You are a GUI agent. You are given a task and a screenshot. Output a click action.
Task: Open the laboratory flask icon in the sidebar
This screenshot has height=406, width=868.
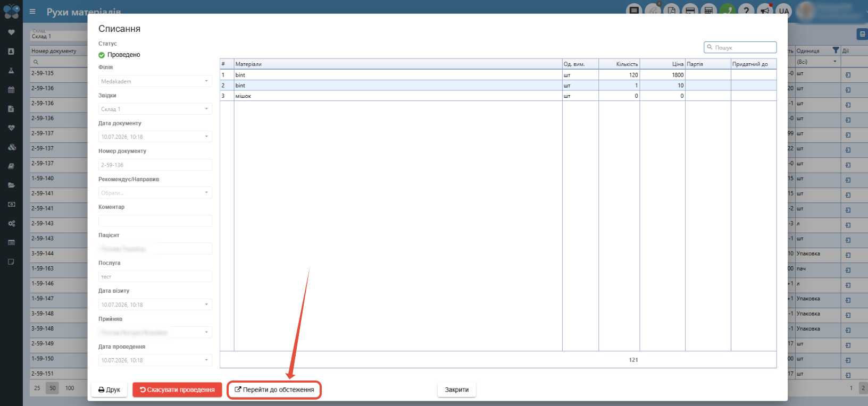(x=11, y=71)
